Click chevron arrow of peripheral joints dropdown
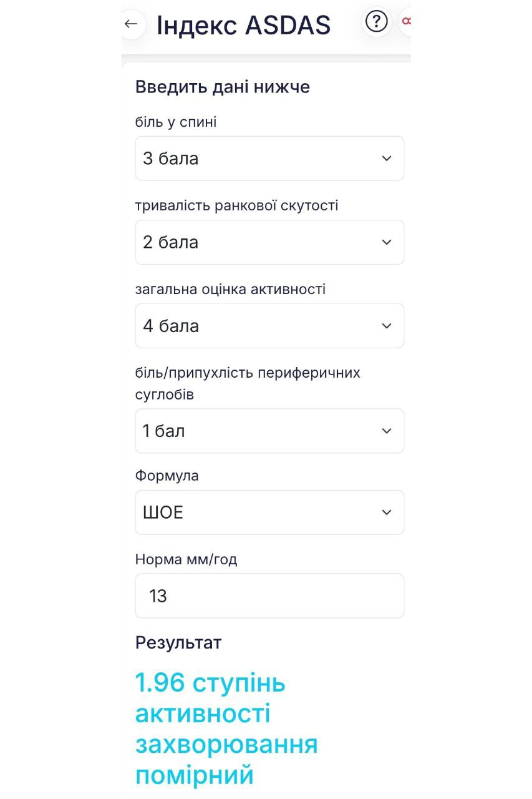The image size is (532, 799). [387, 431]
